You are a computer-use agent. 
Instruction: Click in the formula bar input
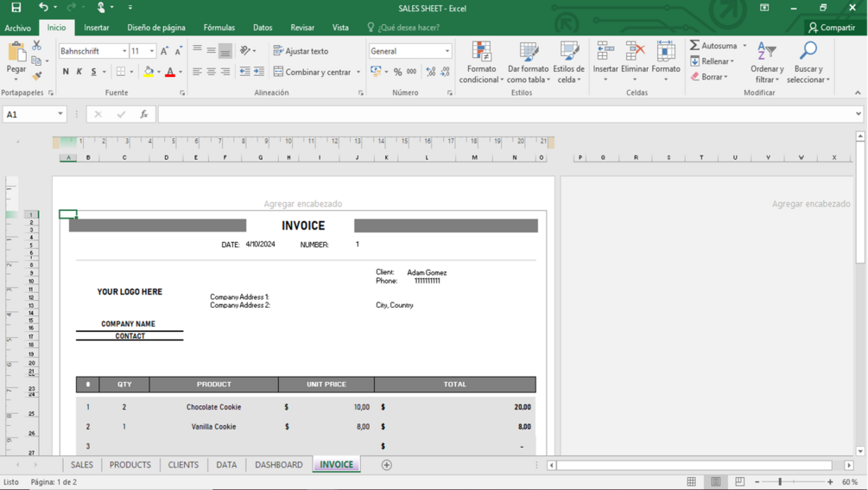click(506, 114)
